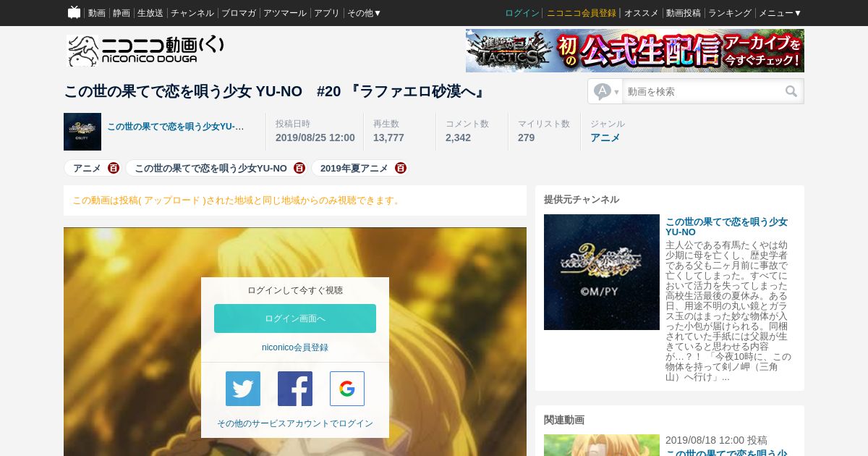Open dictionary icon beside この世の果てで恋を唱う少女YU-NO tag
868x456 pixels.
click(x=299, y=168)
